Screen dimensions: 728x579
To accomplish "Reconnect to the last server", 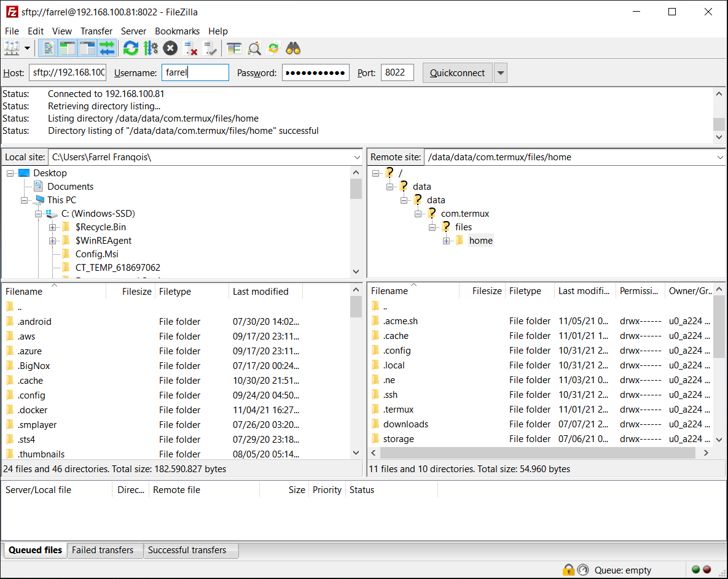I will pos(210,49).
